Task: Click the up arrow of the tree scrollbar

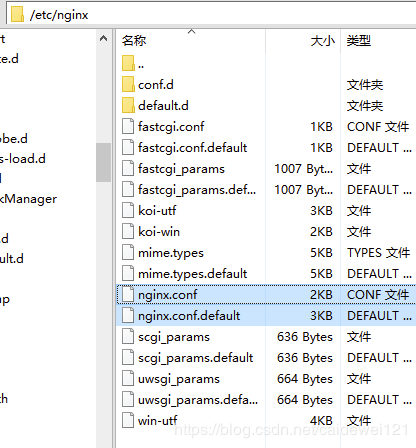Action: [x=104, y=39]
